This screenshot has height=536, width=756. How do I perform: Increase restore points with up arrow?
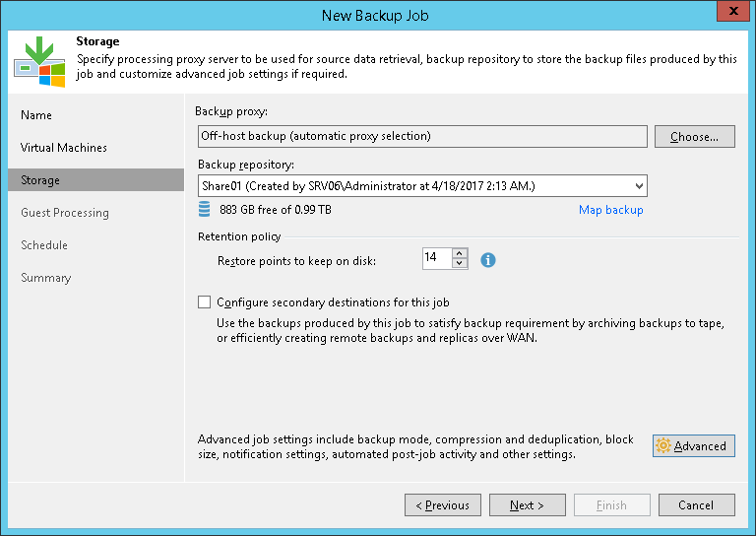(459, 254)
